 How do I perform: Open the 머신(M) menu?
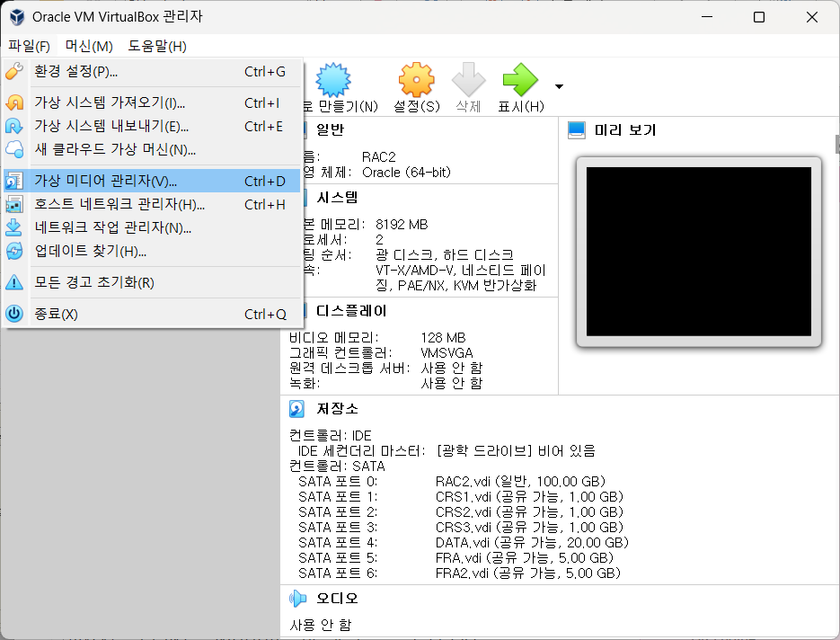[x=89, y=46]
